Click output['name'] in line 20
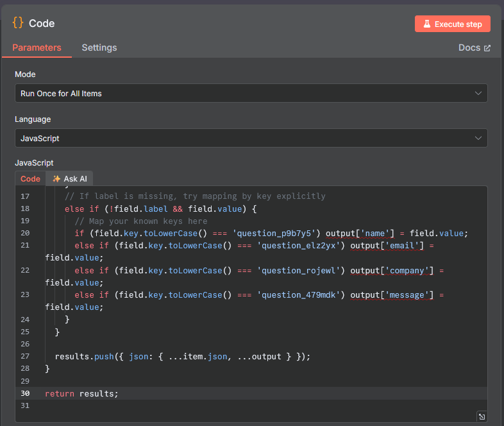The image size is (504, 426). [360, 234]
